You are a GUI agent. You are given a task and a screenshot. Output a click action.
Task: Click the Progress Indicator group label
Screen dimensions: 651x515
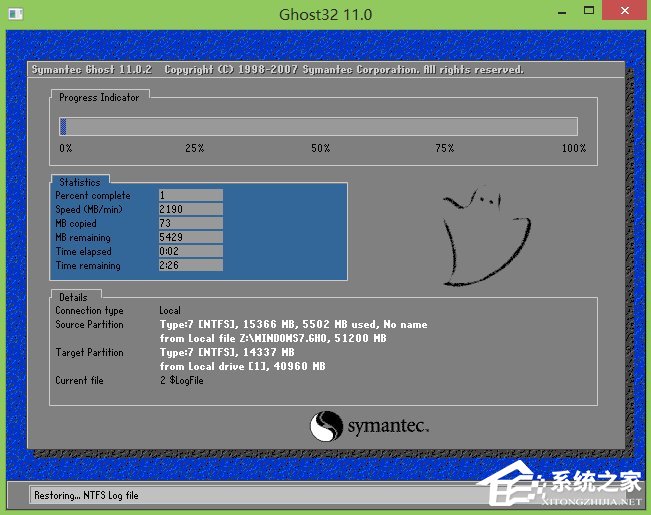[99, 97]
